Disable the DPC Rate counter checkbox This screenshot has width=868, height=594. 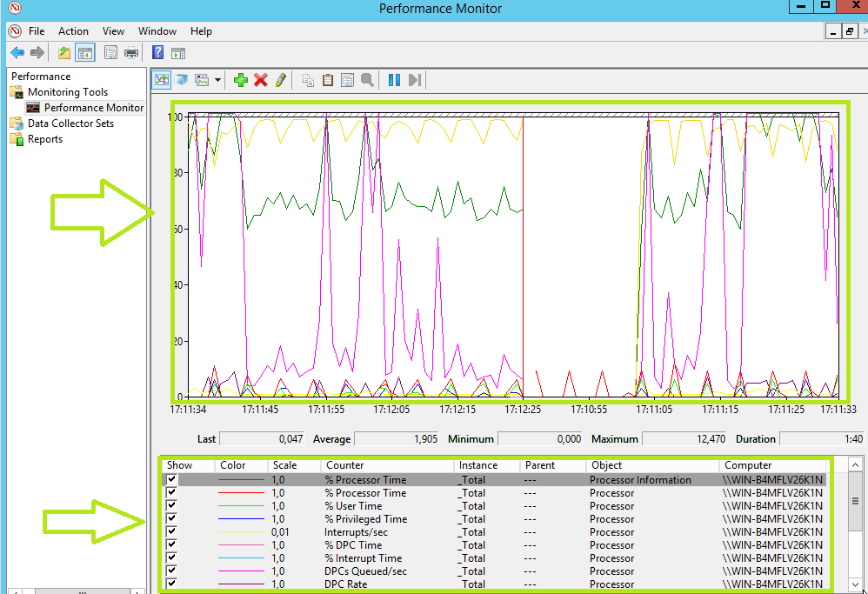[170, 584]
